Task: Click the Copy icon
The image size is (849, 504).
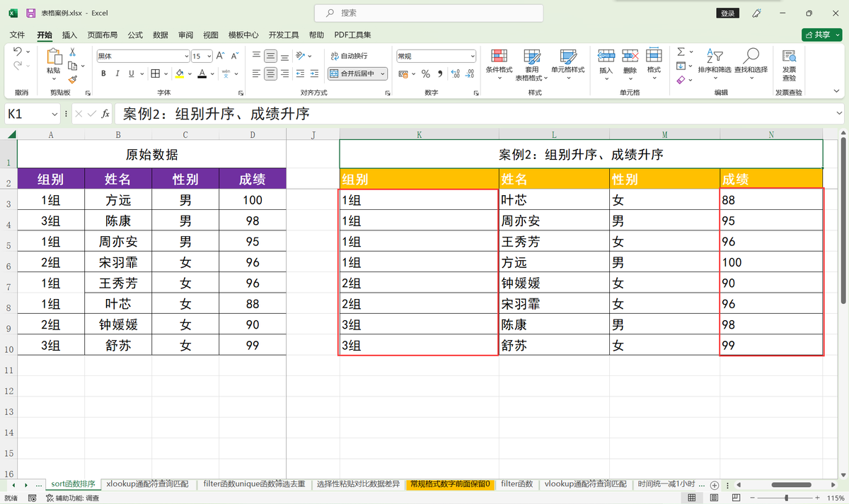Action: 73,66
